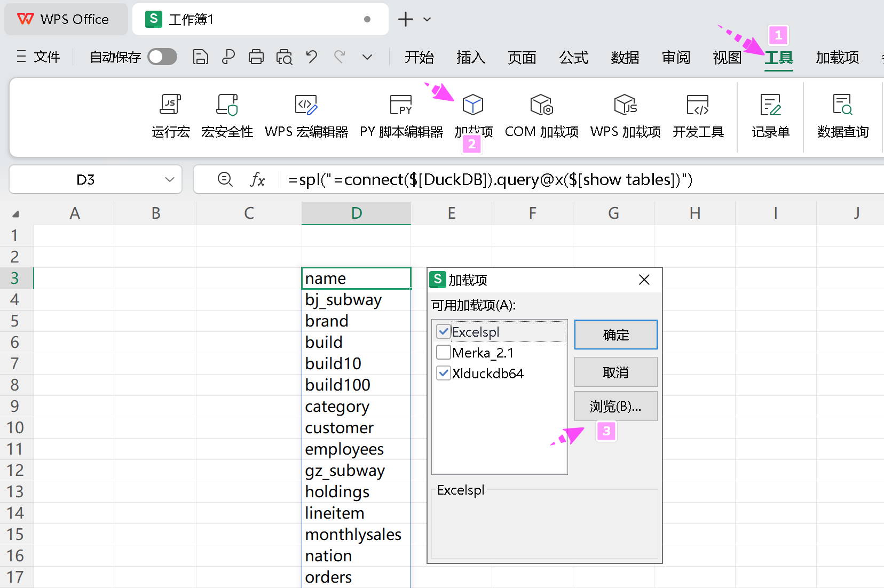The width and height of the screenshot is (884, 588).
Task: Open the WPS macro editor (WPS 宏编辑器)
Action: pyautogui.click(x=306, y=105)
